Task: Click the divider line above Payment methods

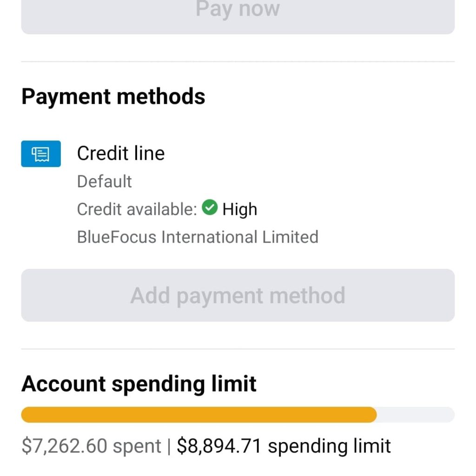Action: 238,61
